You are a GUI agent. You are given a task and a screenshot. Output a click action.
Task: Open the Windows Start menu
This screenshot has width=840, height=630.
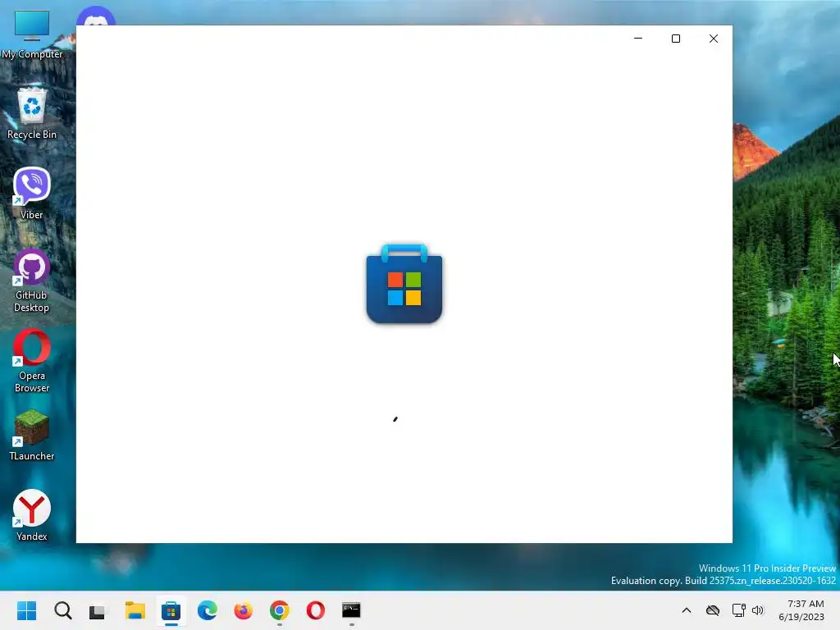[26, 610]
